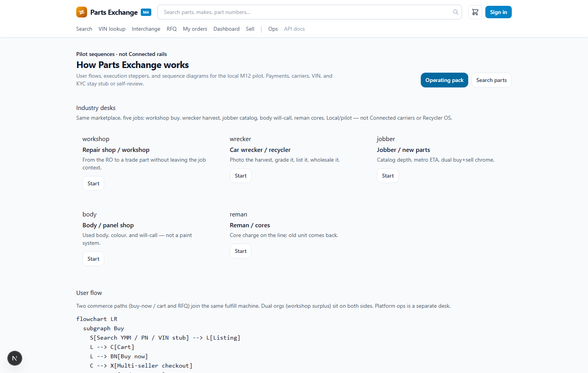Start the Body / panel shop desk
This screenshot has width=588, height=373.
(x=93, y=259)
